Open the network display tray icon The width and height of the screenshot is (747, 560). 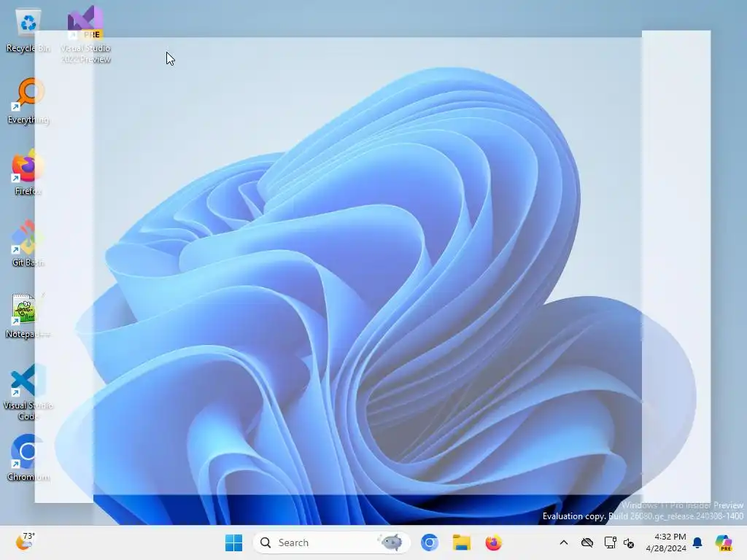click(610, 542)
